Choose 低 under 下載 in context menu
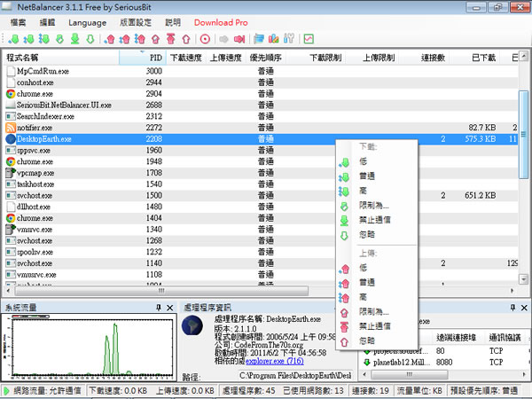532x399 pixels. tap(377, 161)
